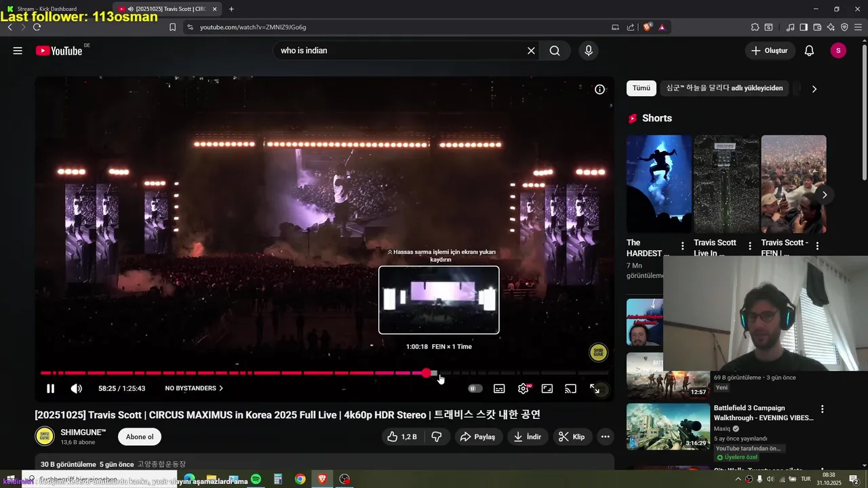The width and height of the screenshot is (868, 488).
Task: Cast the video to a TV
Action: point(571,388)
